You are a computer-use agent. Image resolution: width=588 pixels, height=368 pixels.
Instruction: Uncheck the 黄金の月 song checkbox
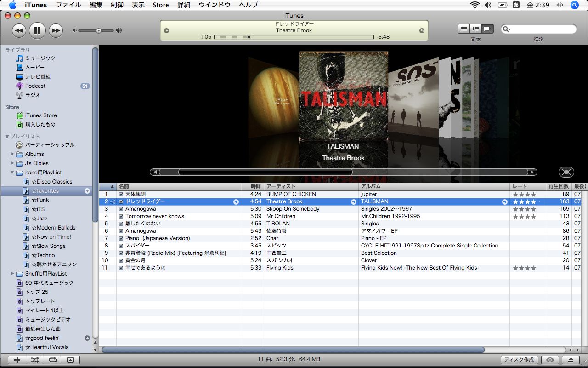(121, 260)
